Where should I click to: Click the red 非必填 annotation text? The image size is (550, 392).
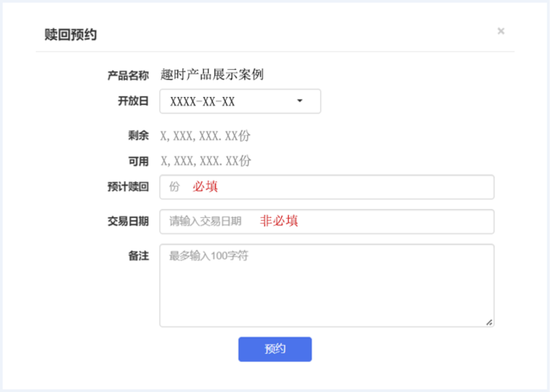pos(279,221)
